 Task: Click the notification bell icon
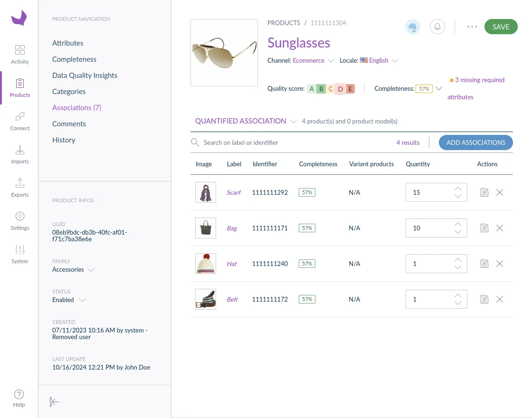(x=437, y=27)
